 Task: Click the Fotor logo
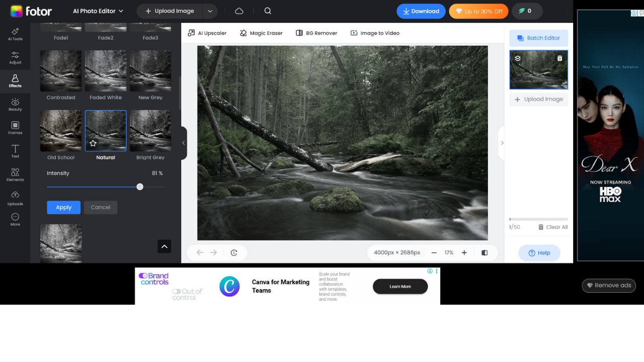click(x=31, y=11)
